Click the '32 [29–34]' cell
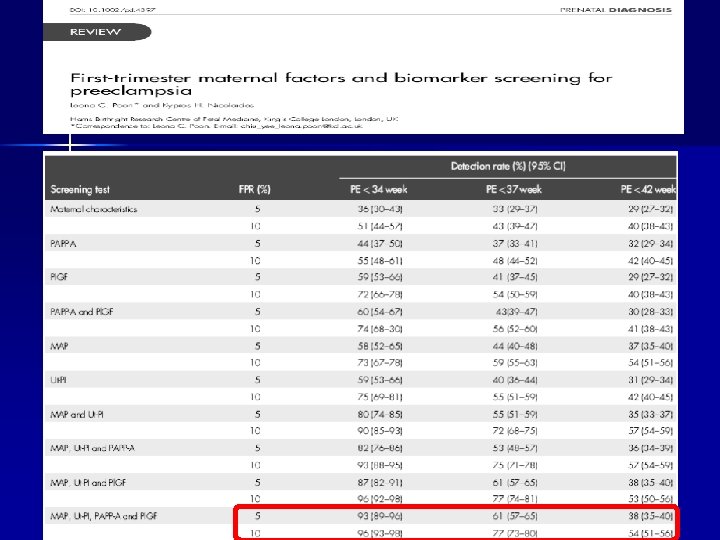The height and width of the screenshot is (540, 720). pyautogui.click(x=651, y=244)
